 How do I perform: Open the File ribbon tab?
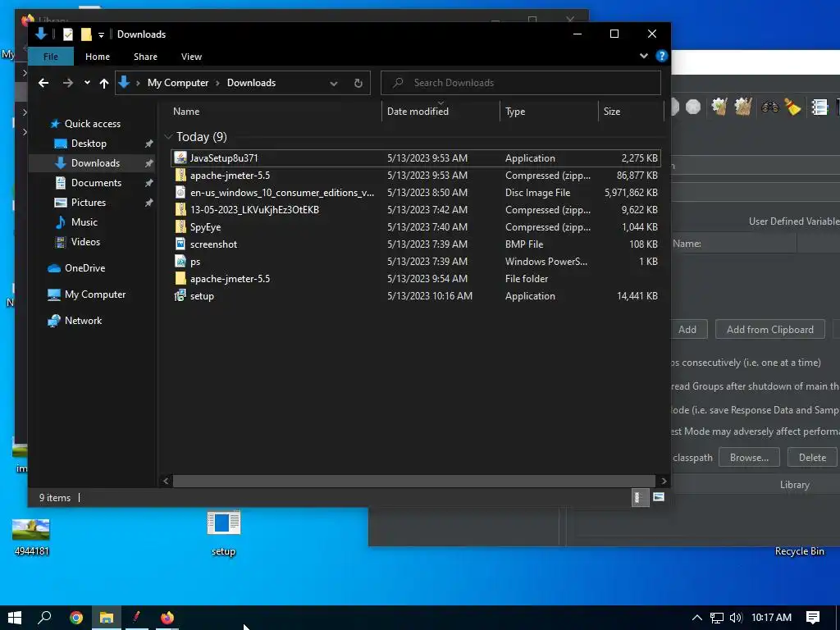[50, 57]
